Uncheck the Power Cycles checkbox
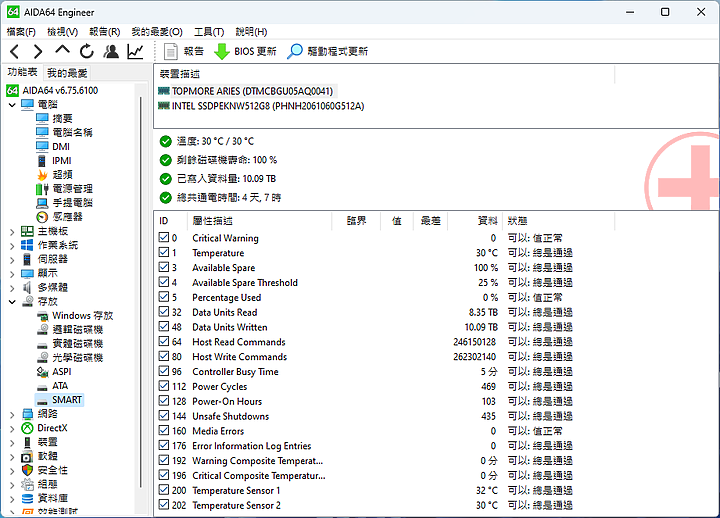The width and height of the screenshot is (720, 518). tap(163, 386)
